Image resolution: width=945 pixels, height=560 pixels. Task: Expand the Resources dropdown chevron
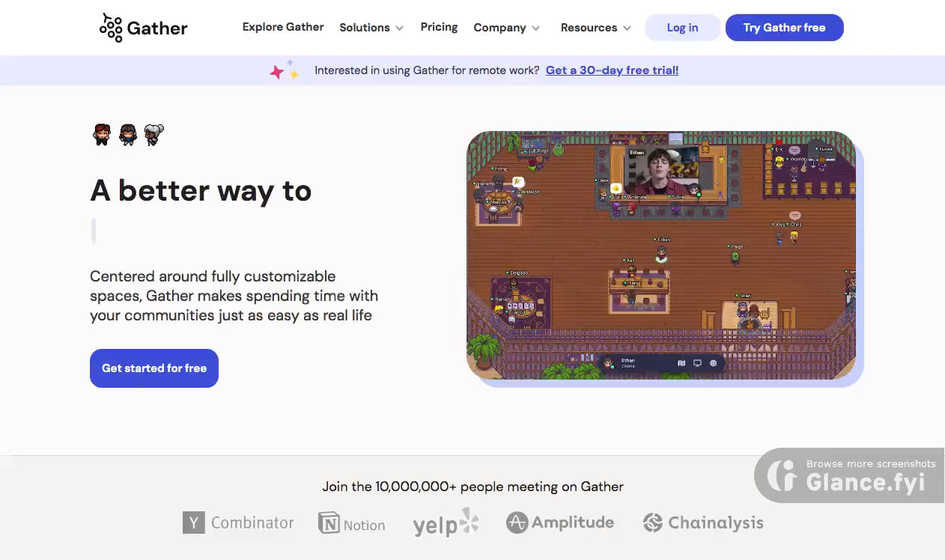pos(627,28)
